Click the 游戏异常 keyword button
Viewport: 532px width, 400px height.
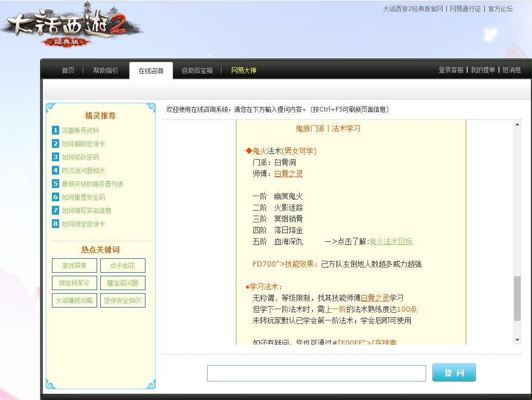click(x=74, y=265)
